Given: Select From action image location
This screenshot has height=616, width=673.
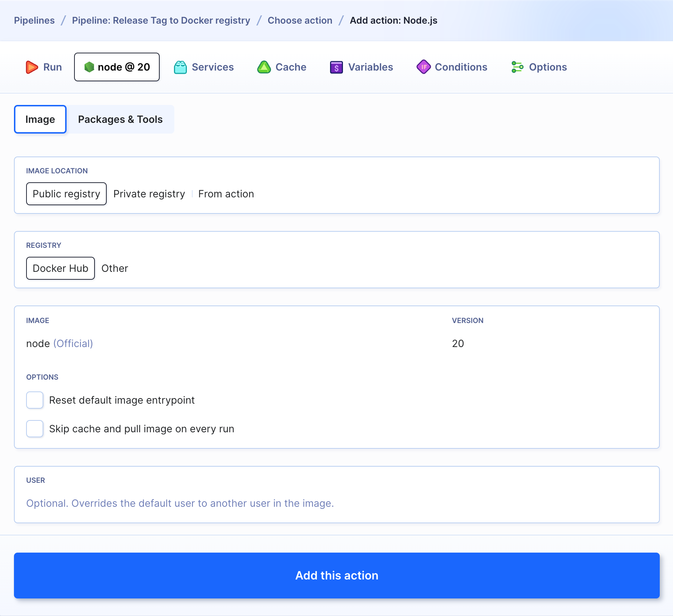Looking at the screenshot, I should coord(226,194).
